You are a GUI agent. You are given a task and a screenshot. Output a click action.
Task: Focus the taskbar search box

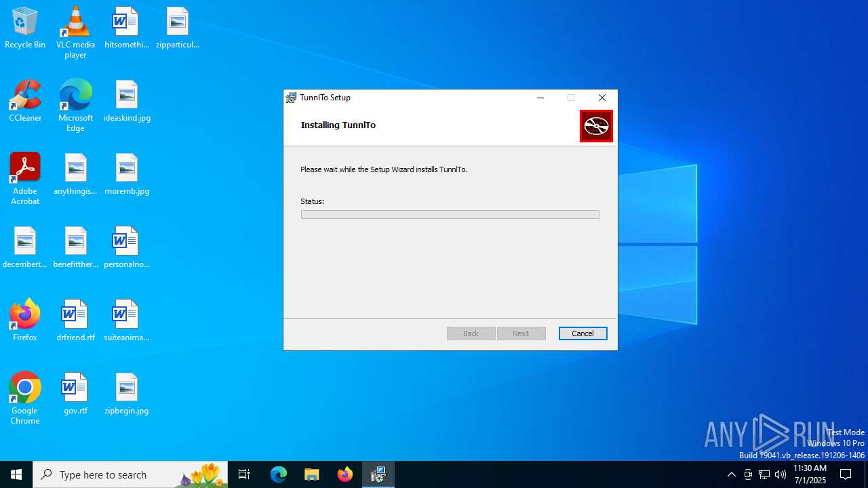pos(130,474)
